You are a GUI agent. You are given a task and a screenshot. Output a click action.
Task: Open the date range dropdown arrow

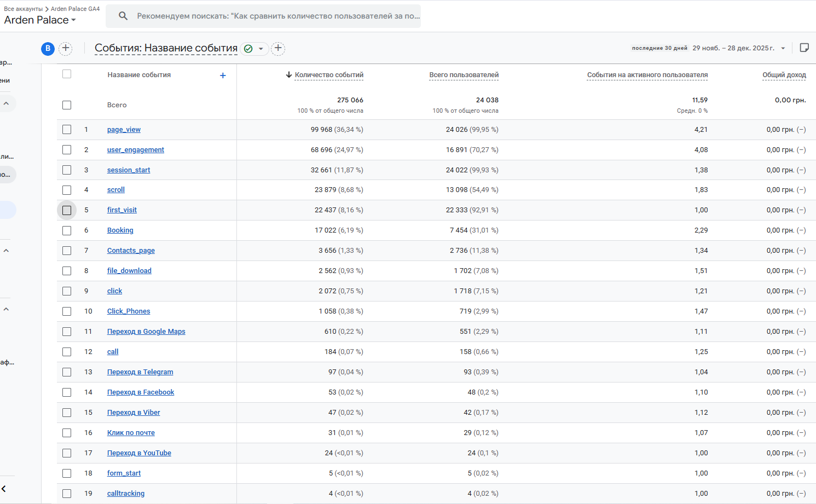click(x=783, y=48)
